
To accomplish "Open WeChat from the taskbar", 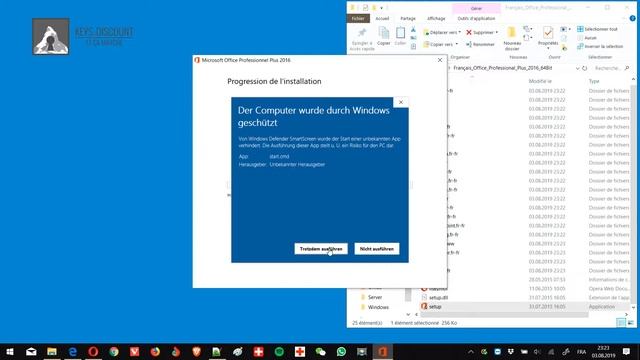I will coord(320,351).
